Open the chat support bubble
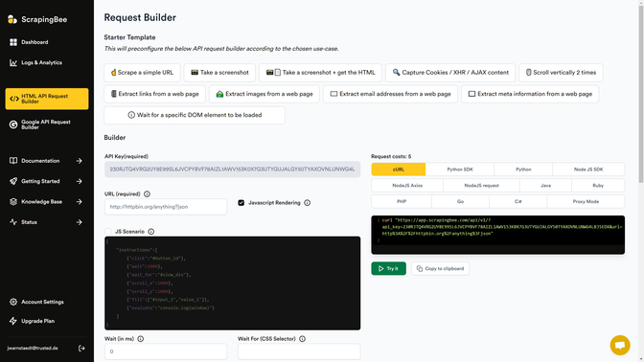 tap(620, 345)
